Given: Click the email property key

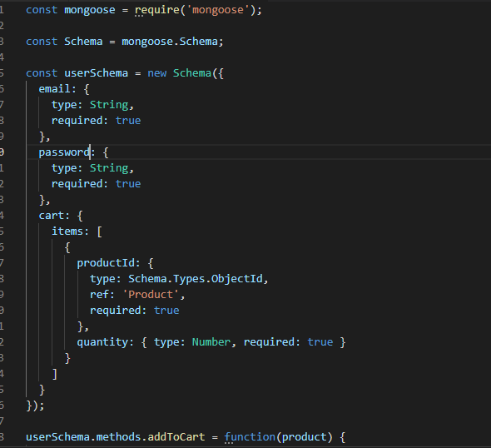Looking at the screenshot, I should (54, 89).
